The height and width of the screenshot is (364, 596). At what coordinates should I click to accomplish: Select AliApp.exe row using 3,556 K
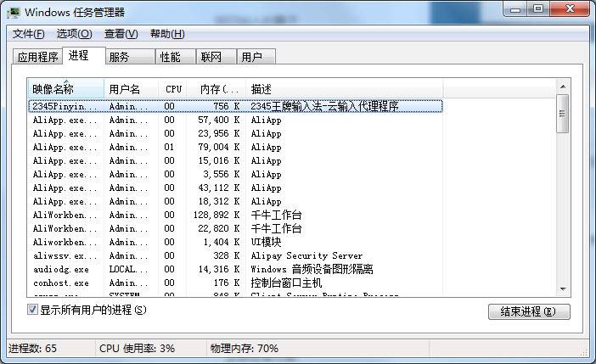(236, 175)
